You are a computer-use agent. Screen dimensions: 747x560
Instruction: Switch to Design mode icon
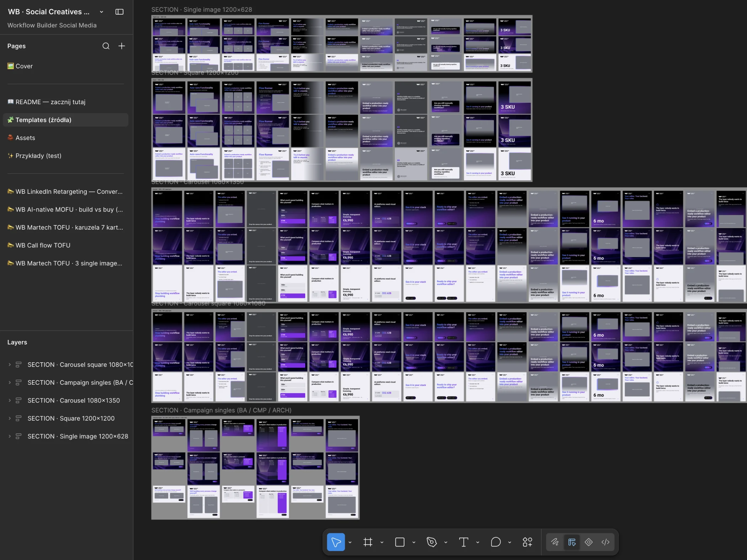click(x=572, y=542)
